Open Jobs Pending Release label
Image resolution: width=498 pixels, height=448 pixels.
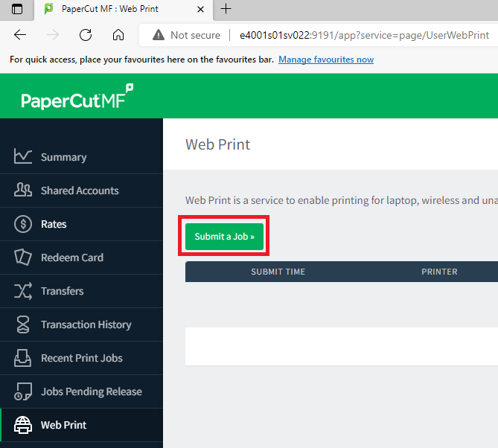(92, 391)
